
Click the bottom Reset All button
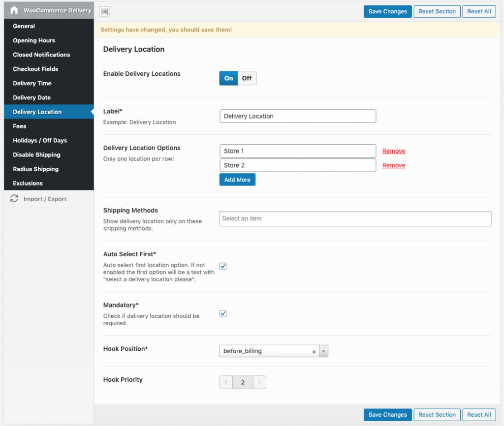click(479, 415)
